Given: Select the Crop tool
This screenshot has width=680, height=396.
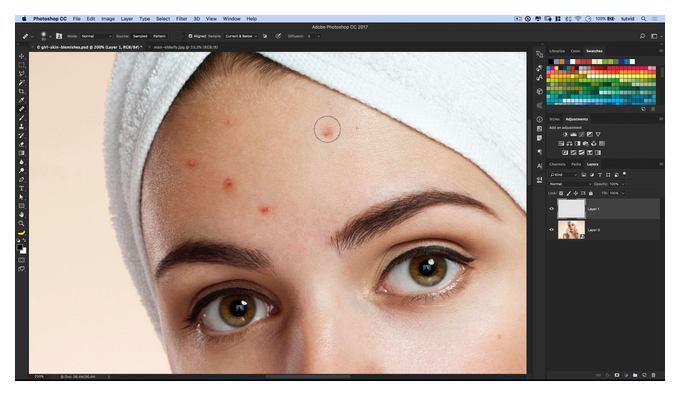Looking at the screenshot, I should tap(21, 92).
